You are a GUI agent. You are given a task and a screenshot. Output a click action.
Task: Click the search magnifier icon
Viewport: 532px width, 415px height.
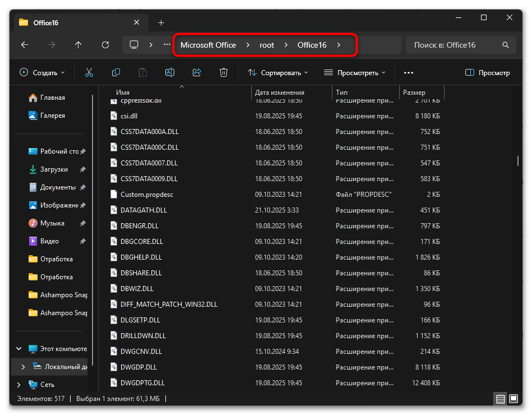pos(506,45)
